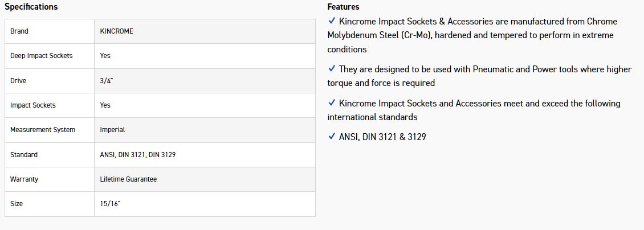Click the ANSI, DIN 3121, DIN 3129 table value

coord(137,155)
